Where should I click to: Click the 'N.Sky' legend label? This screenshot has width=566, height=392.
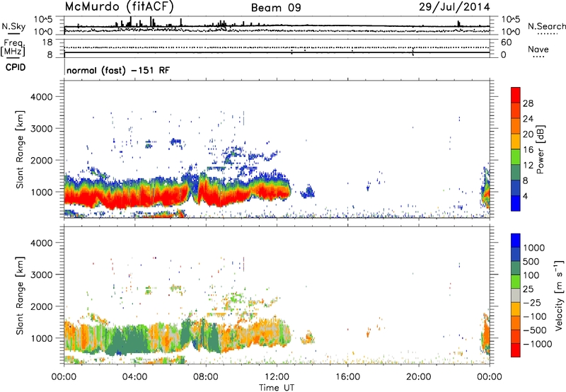13,26
